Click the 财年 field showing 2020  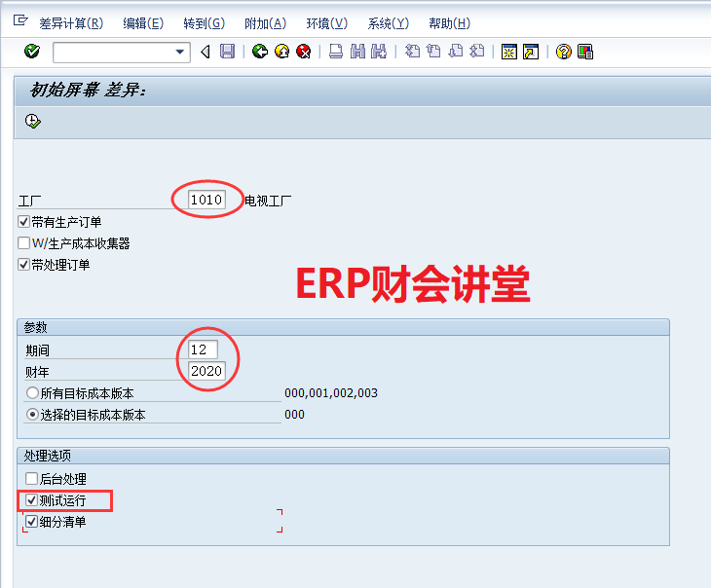(x=206, y=371)
